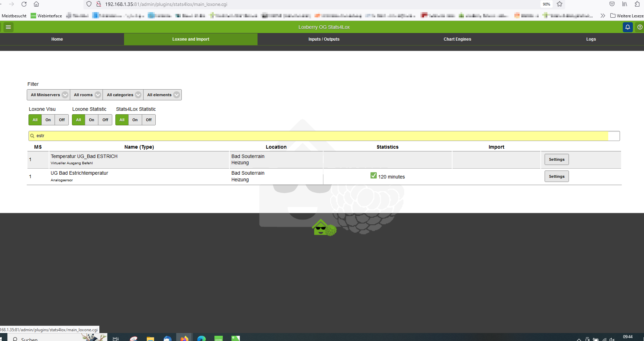Set Loxone Statistic filter to Off

click(x=105, y=120)
